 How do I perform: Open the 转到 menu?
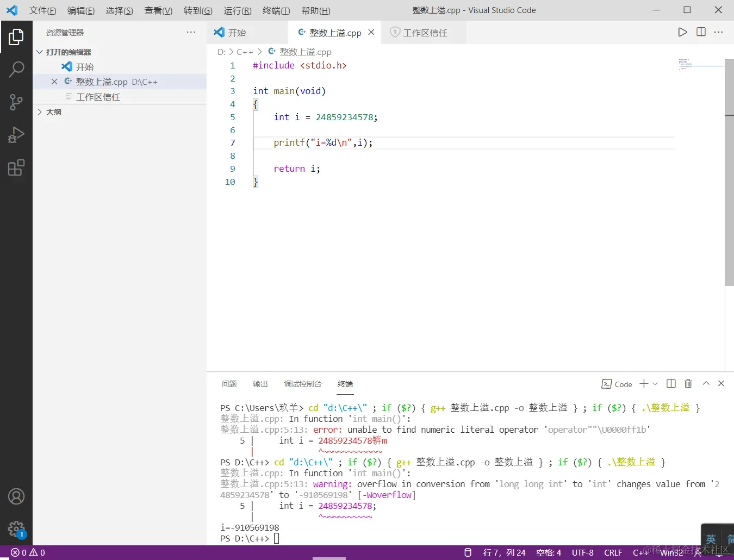[x=198, y=10]
